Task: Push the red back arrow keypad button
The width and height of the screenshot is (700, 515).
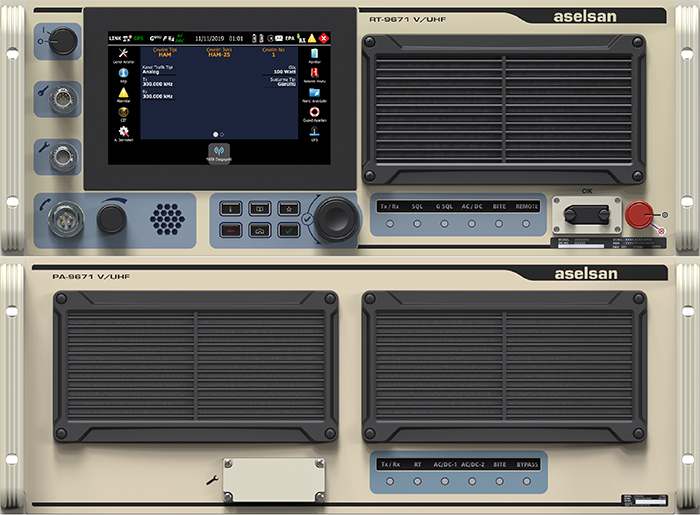Action: click(230, 230)
